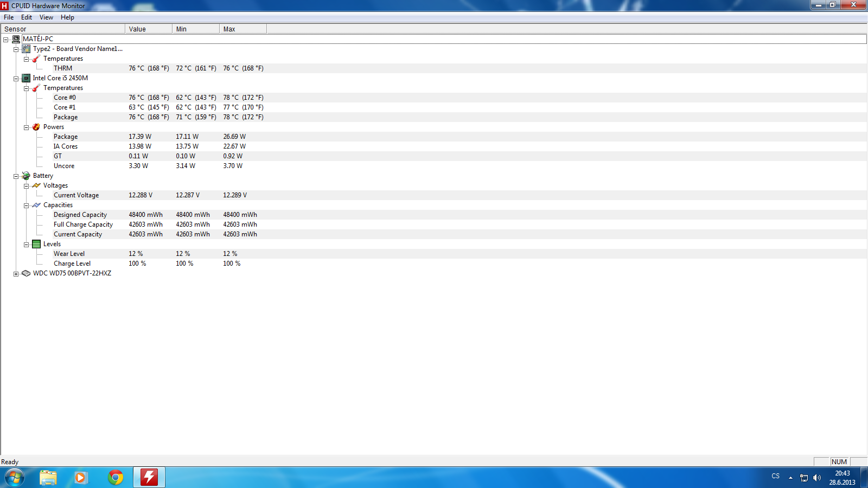Open the Edit menu
The height and width of the screenshot is (488, 868).
(27, 17)
